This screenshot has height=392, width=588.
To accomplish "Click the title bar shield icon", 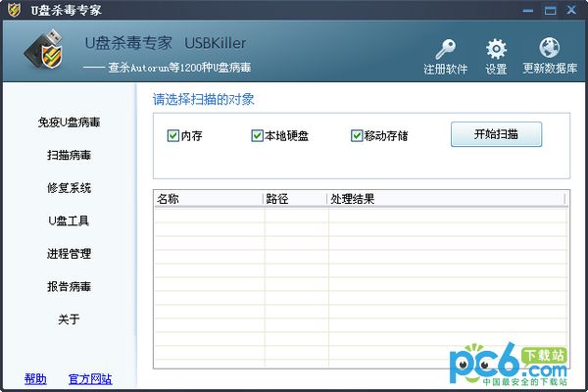I will pyautogui.click(x=15, y=10).
